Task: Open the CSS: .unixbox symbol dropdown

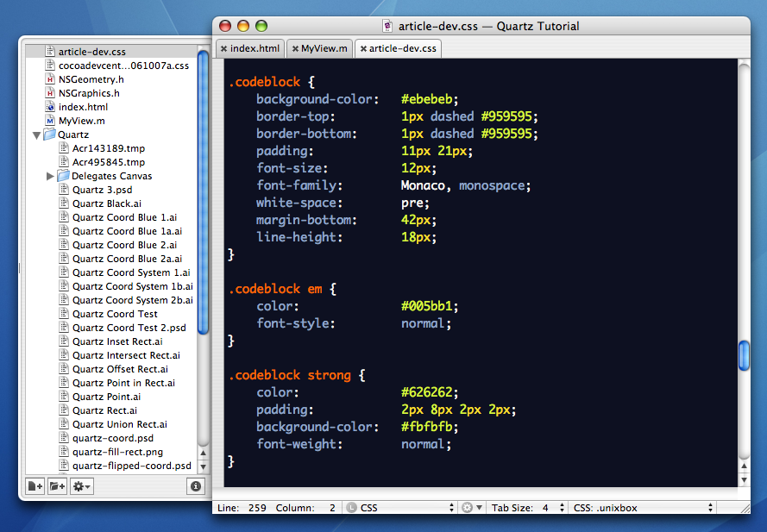Action: 642,508
